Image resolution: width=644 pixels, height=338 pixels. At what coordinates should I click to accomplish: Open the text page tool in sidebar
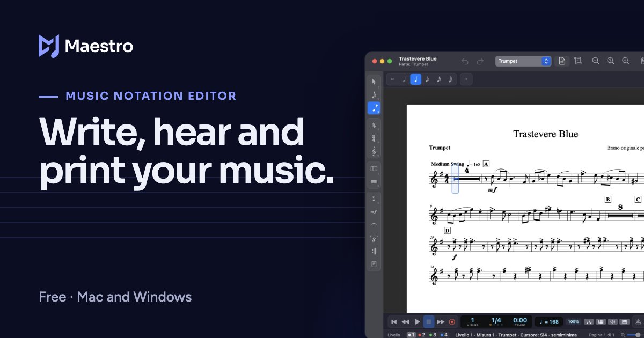pyautogui.click(x=374, y=264)
